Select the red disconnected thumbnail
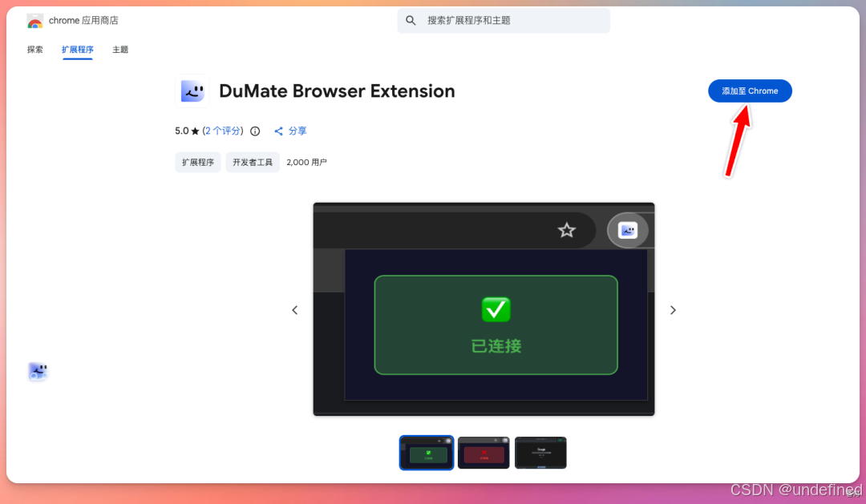Image resolution: width=866 pixels, height=504 pixels. [x=484, y=453]
